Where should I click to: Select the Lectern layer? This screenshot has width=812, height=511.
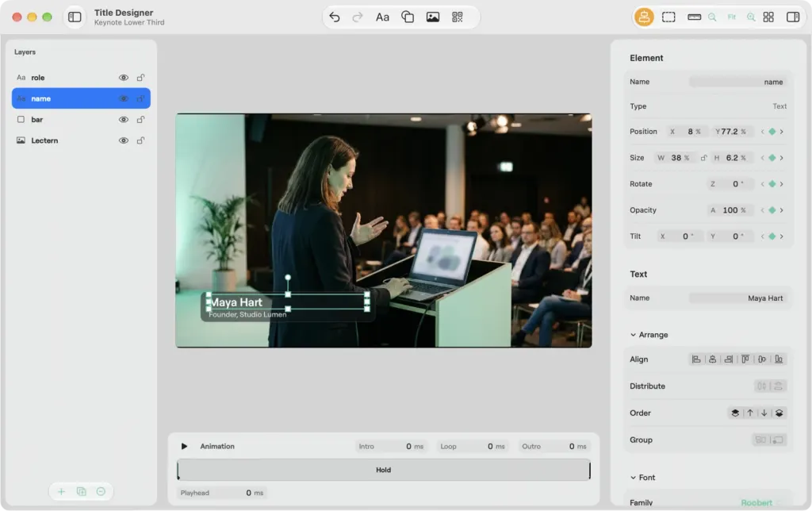82,140
